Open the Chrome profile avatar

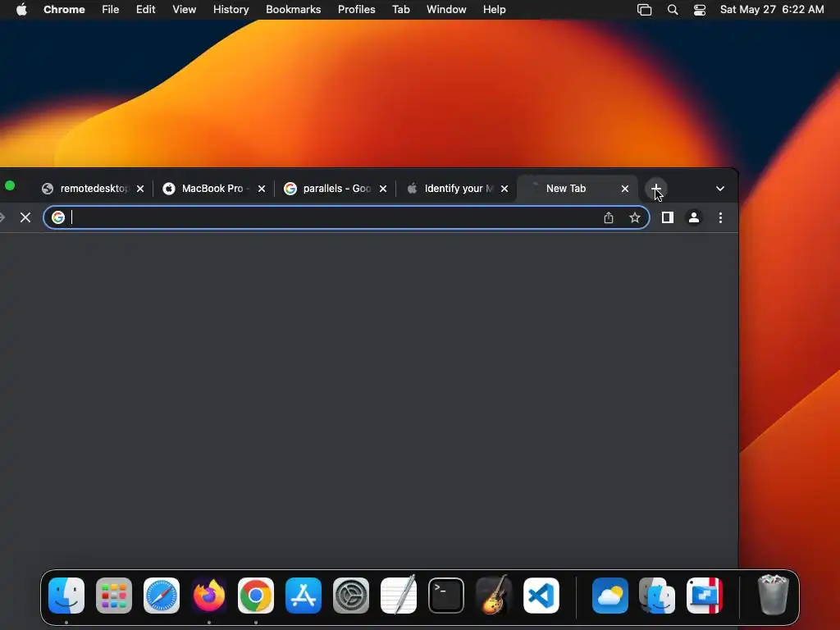694,217
